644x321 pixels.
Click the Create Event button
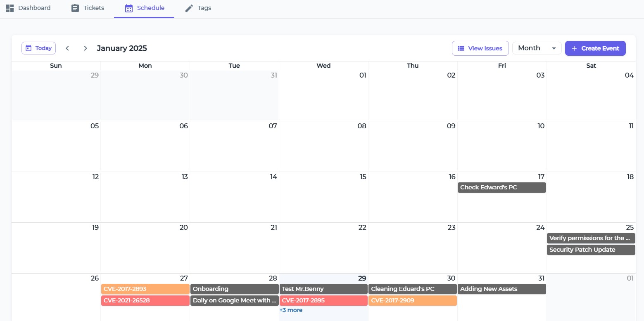pyautogui.click(x=595, y=48)
